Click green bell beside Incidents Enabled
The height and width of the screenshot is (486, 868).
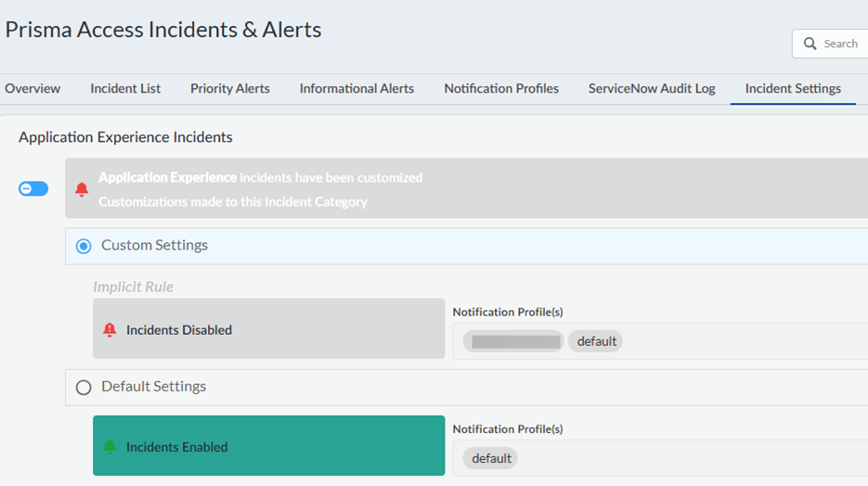[x=110, y=447]
